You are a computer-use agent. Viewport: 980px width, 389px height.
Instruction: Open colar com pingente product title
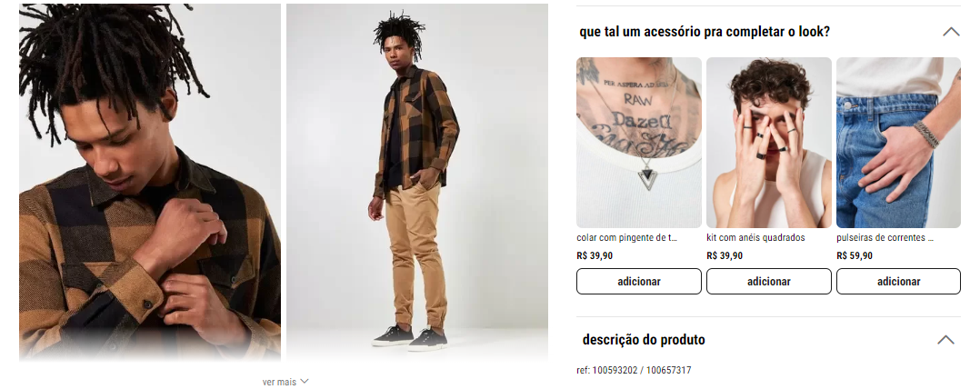627,238
